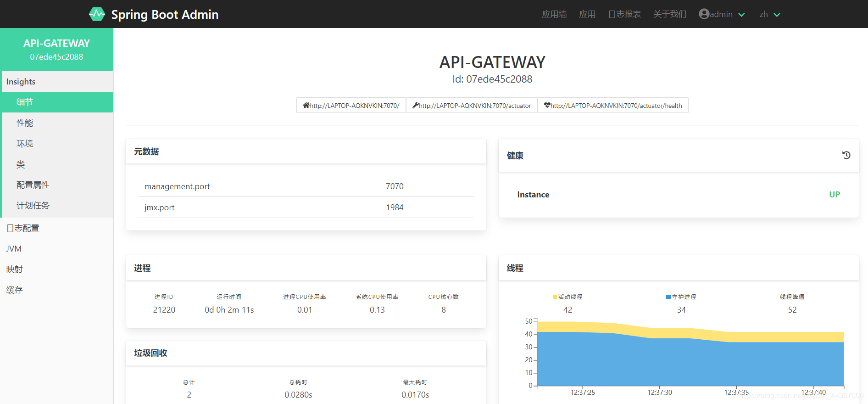The width and height of the screenshot is (868, 404).
Task: Click the health history refresh icon
Action: click(x=846, y=155)
